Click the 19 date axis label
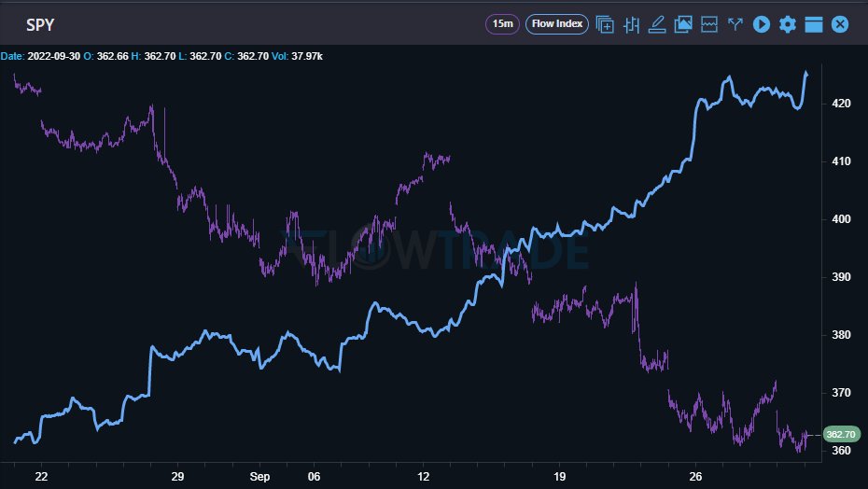Viewport: 868px width, 489px height. tap(559, 477)
